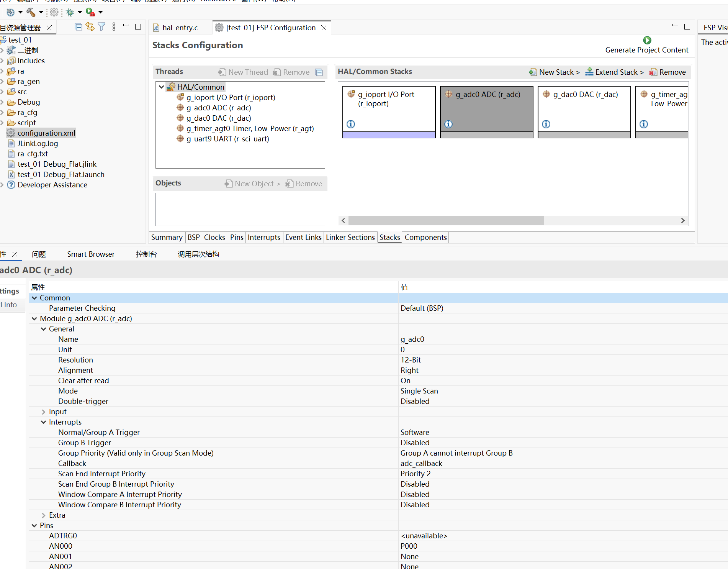
Task: Click info icon on g_dac0 DAC block
Action: pos(546,124)
